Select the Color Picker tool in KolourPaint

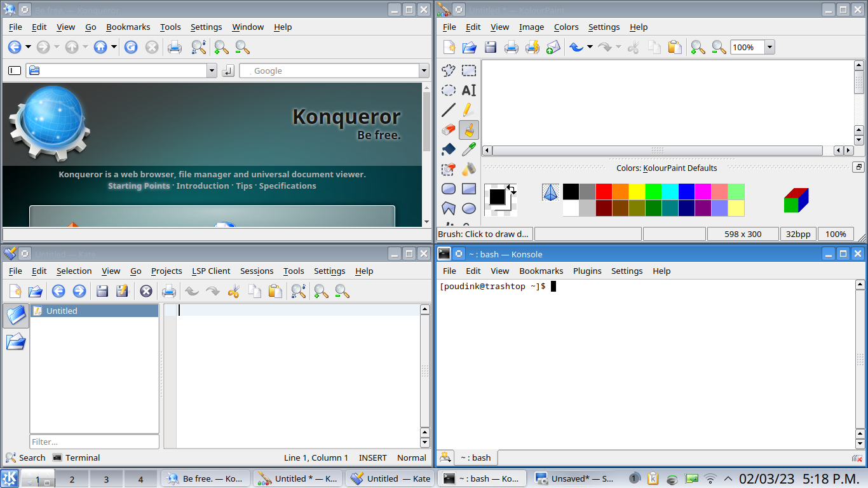coord(469,150)
